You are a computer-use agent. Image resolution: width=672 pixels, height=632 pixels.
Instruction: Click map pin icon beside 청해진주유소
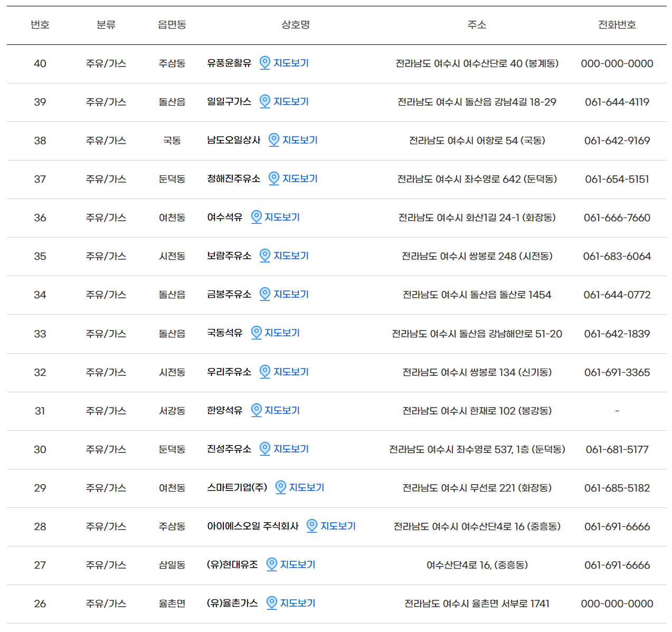click(274, 178)
